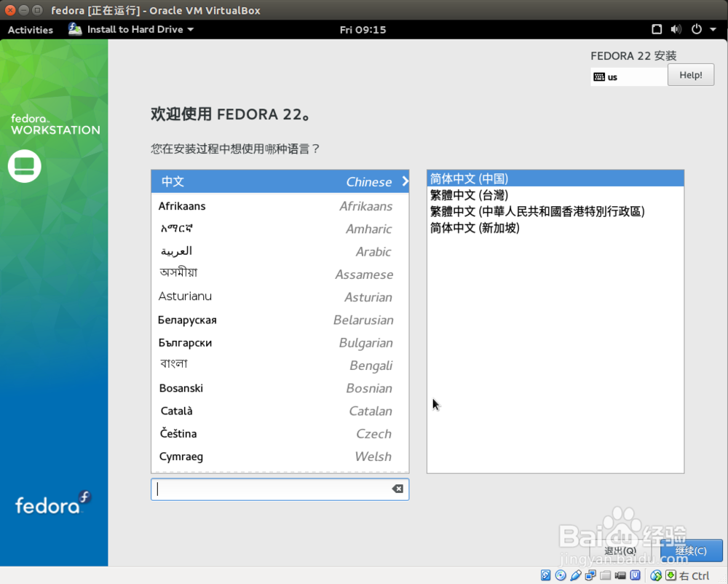This screenshot has width=728, height=584.
Task: Open the Fri 09:15 clock menu
Action: coord(363,30)
